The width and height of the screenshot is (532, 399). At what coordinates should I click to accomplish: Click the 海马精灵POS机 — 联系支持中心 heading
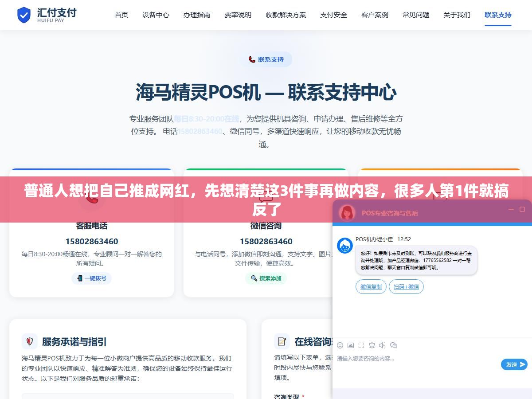click(266, 92)
